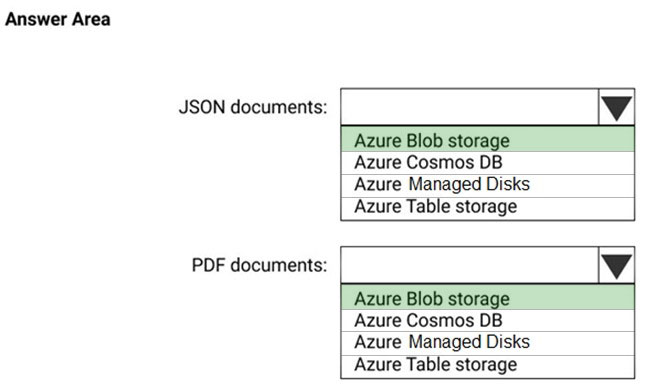The image size is (646, 386).
Task: Collapse the PDF documents list via its triangle
Action: pos(616,265)
